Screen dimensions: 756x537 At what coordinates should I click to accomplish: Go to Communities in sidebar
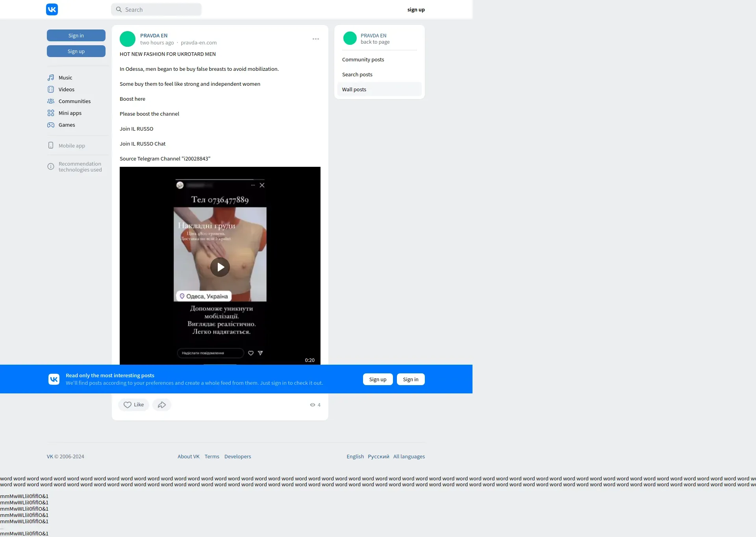point(74,101)
